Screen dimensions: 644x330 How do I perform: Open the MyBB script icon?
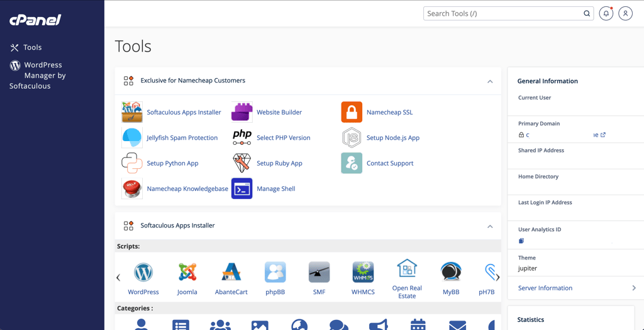(x=451, y=272)
